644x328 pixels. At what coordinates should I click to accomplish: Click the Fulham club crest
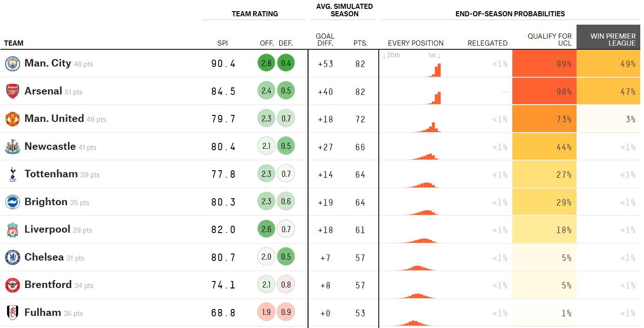[13, 313]
